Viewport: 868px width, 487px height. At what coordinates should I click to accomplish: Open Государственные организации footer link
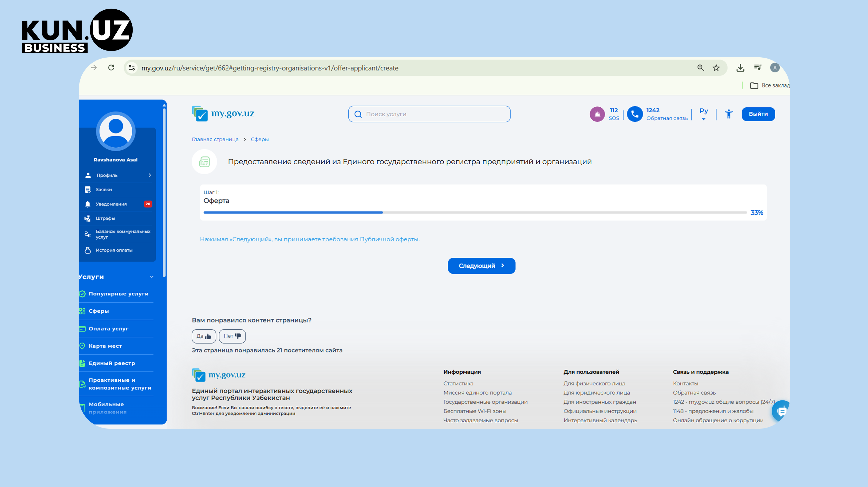(485, 402)
